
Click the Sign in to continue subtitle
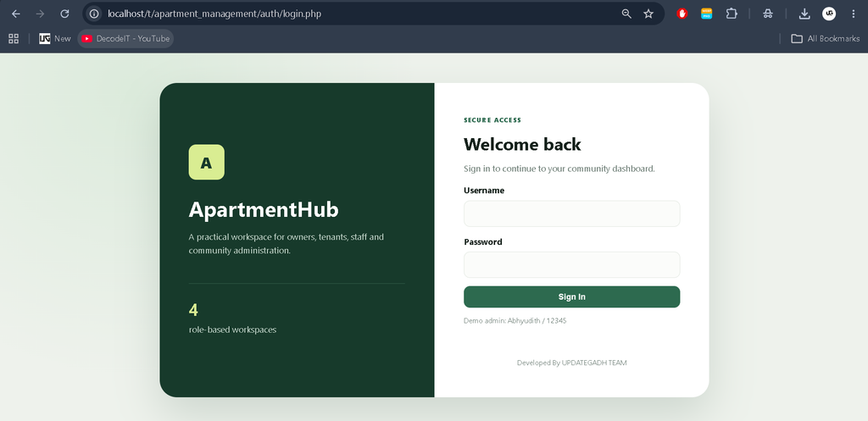coord(559,169)
